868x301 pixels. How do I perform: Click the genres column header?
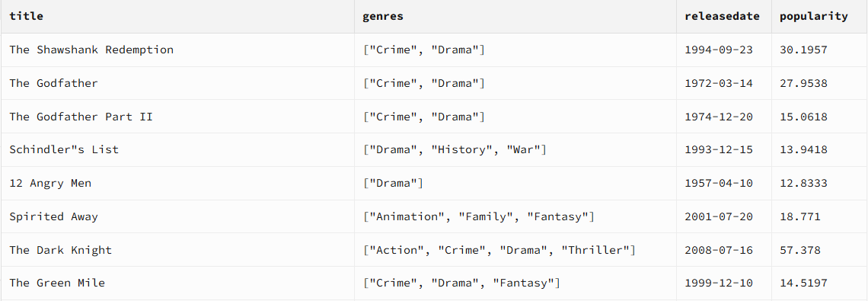click(515, 17)
